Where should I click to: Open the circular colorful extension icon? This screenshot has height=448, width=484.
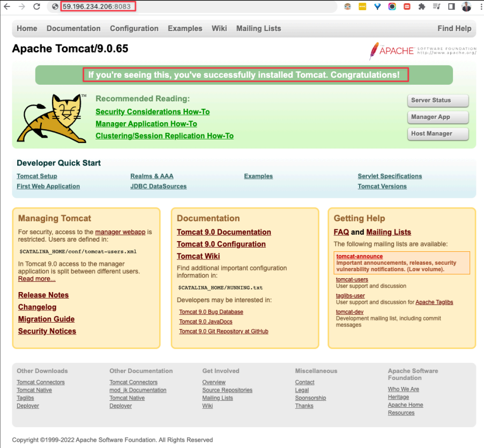(x=392, y=6)
